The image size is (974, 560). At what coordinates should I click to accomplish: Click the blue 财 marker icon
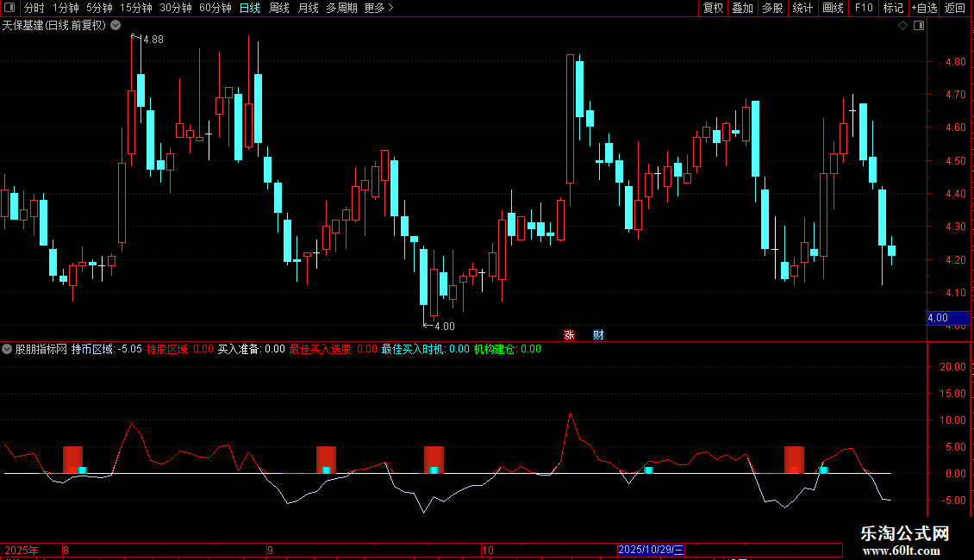pos(598,334)
